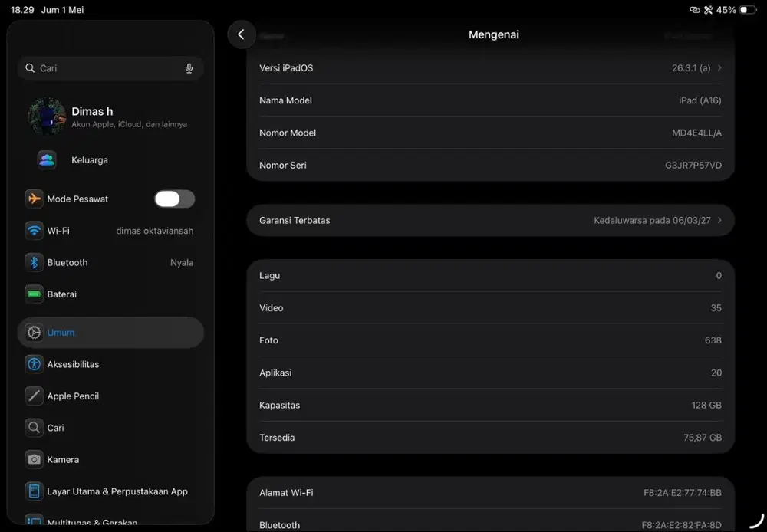Open Wi-Fi settings dimas oktaviansah
This screenshot has height=532, width=767.
[110, 230]
